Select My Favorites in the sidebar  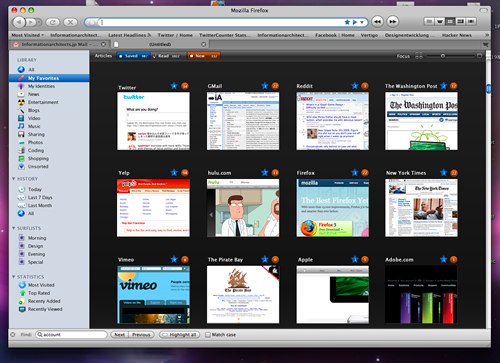[49, 78]
